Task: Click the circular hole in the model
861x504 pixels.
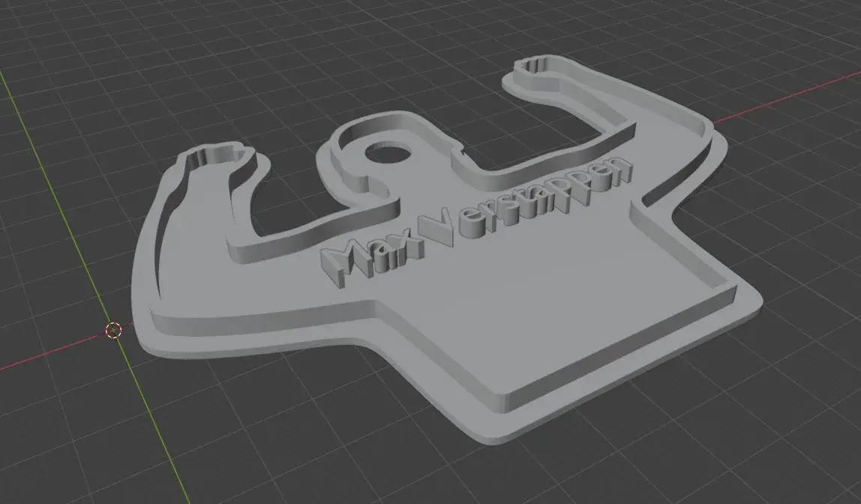Action: click(389, 154)
